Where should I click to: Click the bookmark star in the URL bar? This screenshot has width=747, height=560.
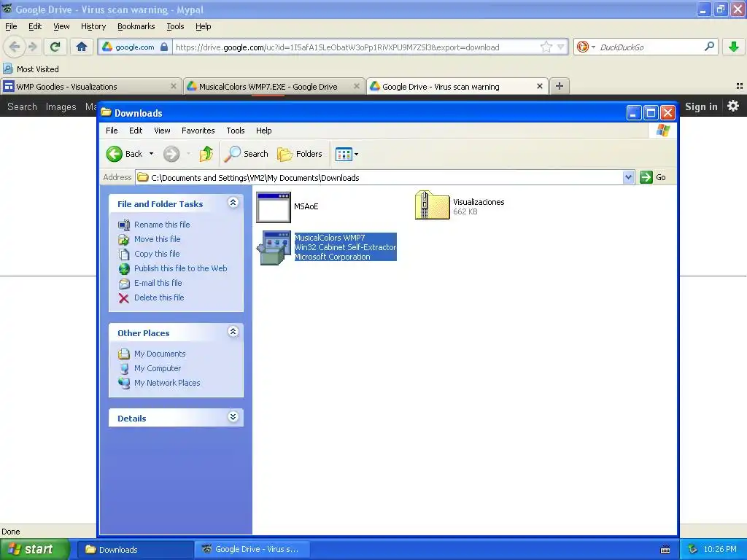coord(546,47)
